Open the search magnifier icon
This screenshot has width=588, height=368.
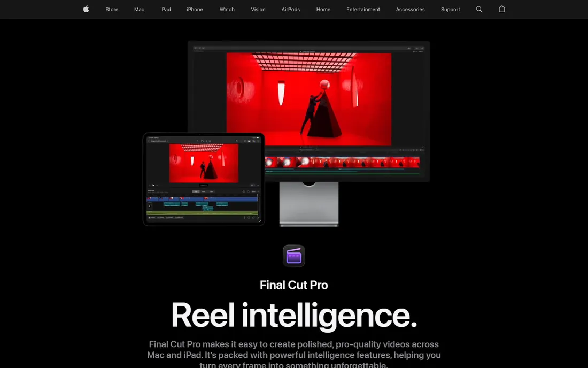coord(479,10)
